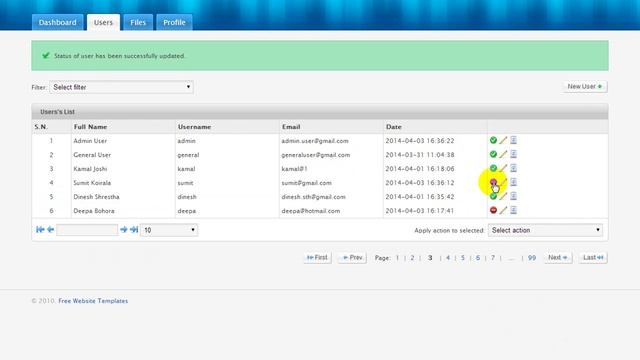Viewport: 640px width, 360px height.
Task: Select the Users tab
Action: [x=103, y=22]
